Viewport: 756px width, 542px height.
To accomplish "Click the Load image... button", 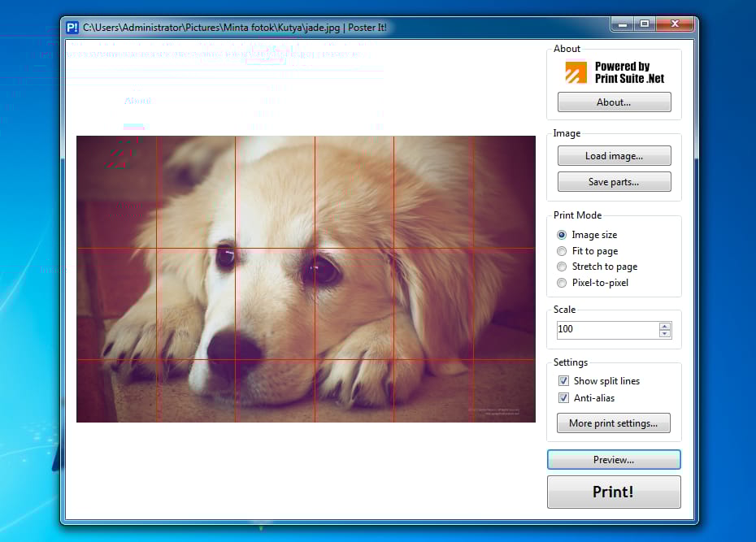I will [614, 156].
